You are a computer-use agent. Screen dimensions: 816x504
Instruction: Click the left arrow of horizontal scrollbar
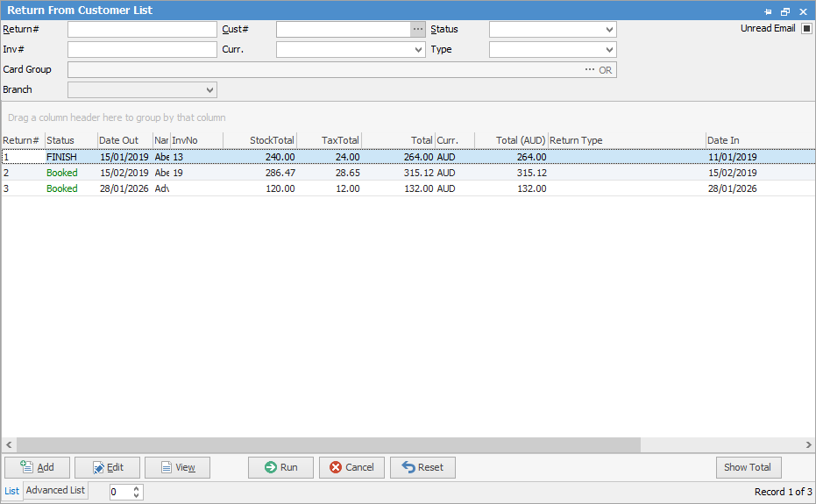tap(9, 444)
